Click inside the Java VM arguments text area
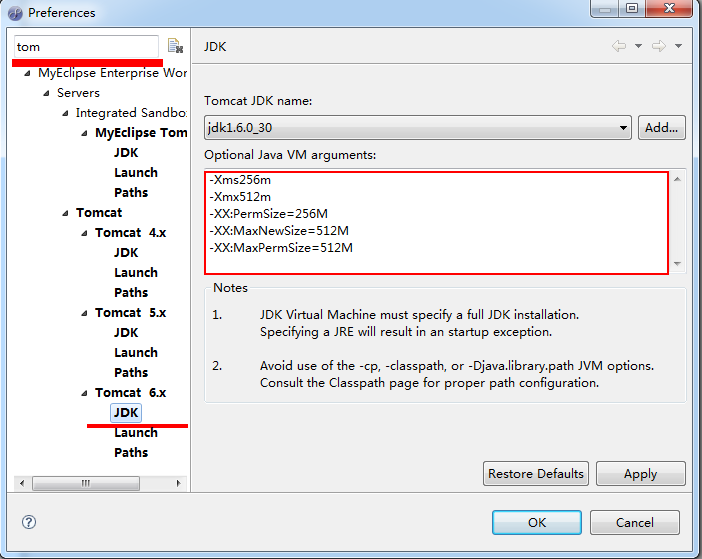 pos(437,222)
